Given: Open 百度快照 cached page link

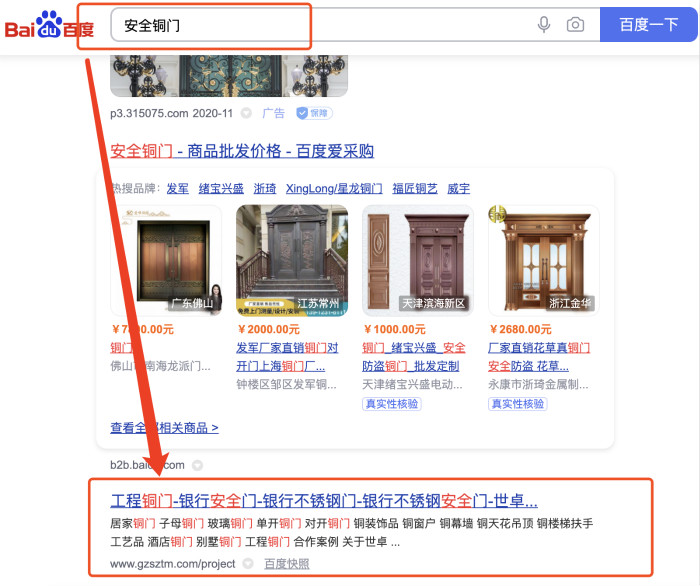Looking at the screenshot, I should click(x=287, y=564).
